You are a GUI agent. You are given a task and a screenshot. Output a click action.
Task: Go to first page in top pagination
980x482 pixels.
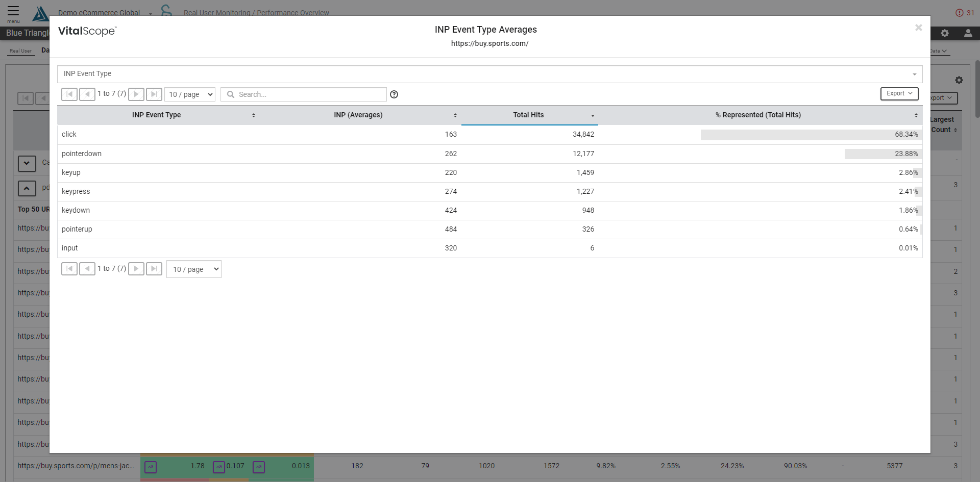(69, 94)
